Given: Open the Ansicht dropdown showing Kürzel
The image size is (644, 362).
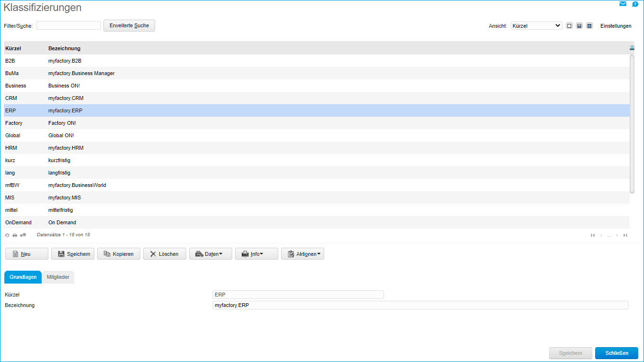Looking at the screenshot, I should [536, 26].
